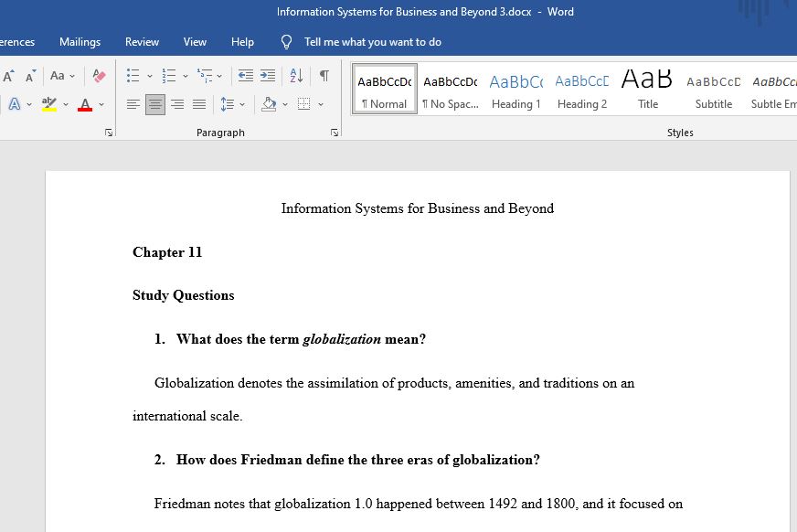Open the Mailings tab

coord(80,42)
